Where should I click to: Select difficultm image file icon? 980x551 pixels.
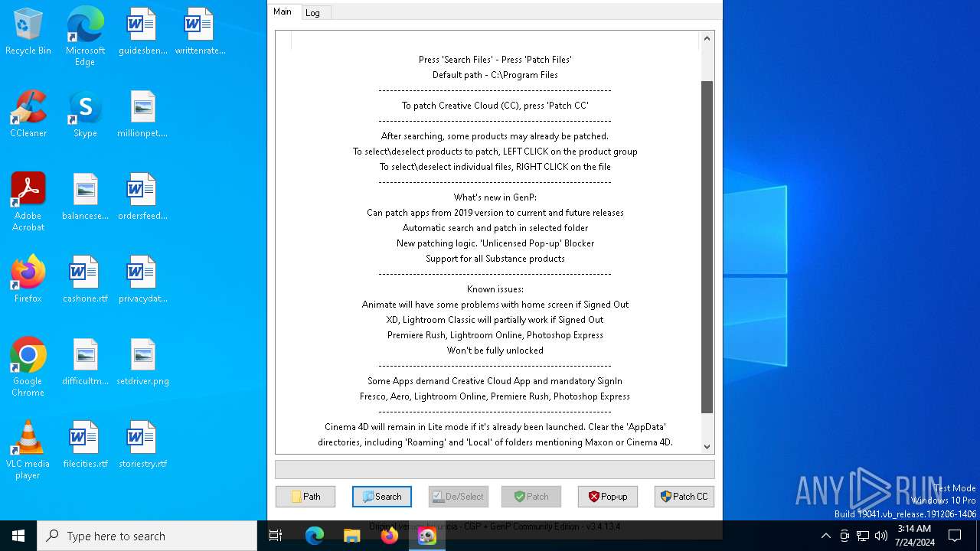click(85, 363)
